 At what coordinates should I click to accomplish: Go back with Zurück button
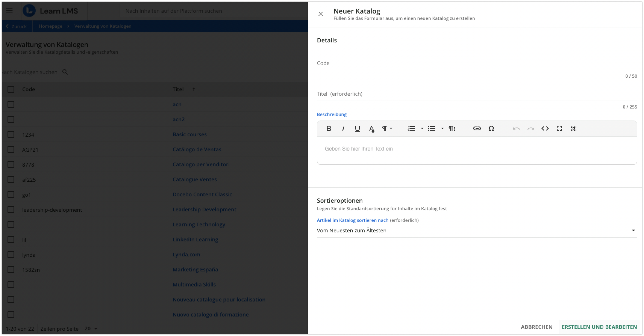tap(16, 26)
